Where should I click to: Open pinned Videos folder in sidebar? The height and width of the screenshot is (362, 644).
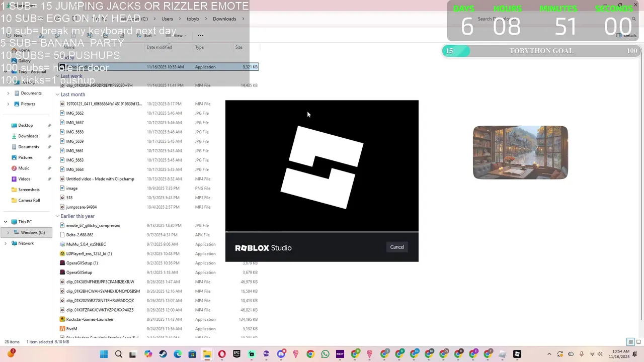pos(24,178)
